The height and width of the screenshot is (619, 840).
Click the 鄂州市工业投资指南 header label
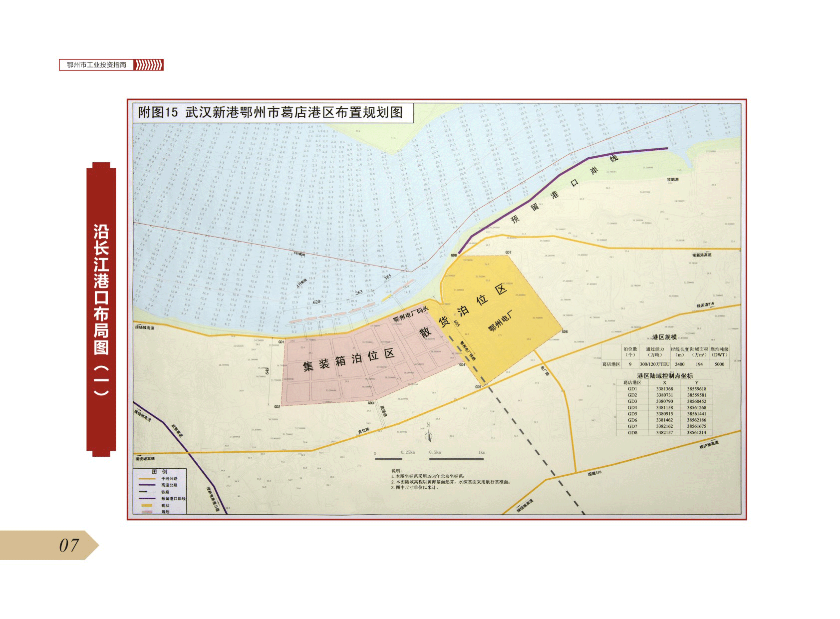point(96,65)
